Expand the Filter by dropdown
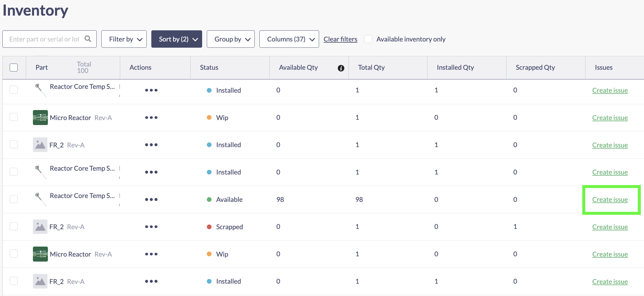 tap(124, 39)
